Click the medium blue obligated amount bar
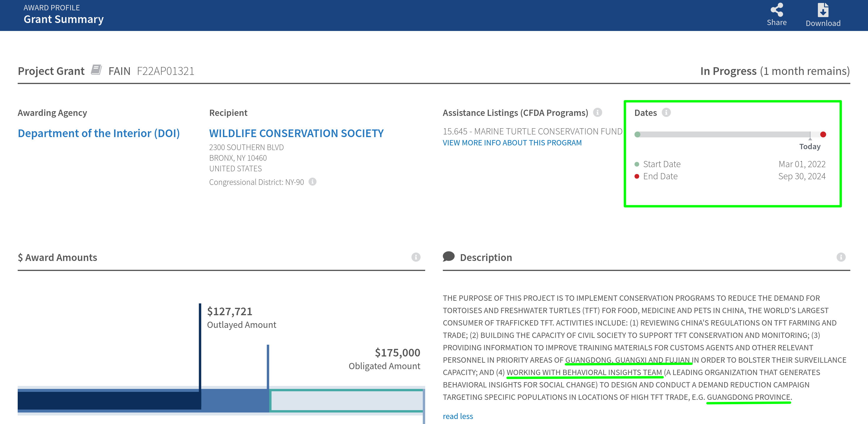 click(235, 400)
